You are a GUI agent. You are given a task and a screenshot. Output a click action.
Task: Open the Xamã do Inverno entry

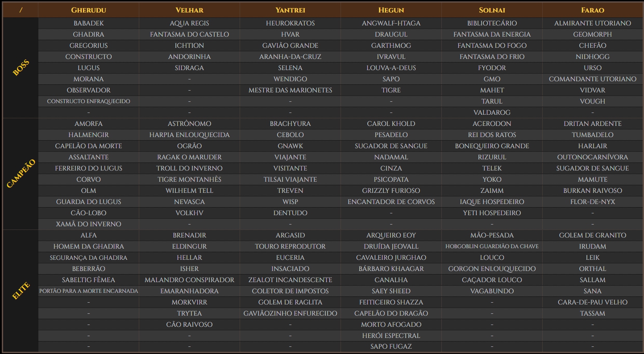pos(88,224)
